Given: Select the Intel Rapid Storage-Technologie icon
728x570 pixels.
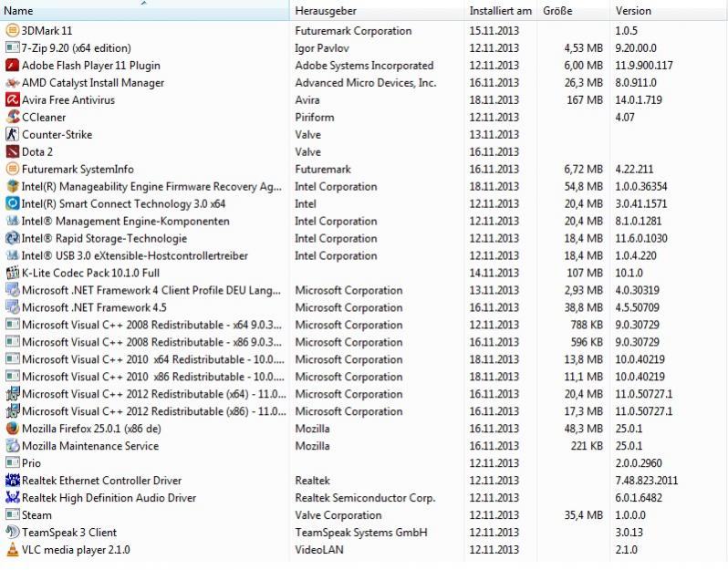Looking at the screenshot, I should [x=13, y=238].
